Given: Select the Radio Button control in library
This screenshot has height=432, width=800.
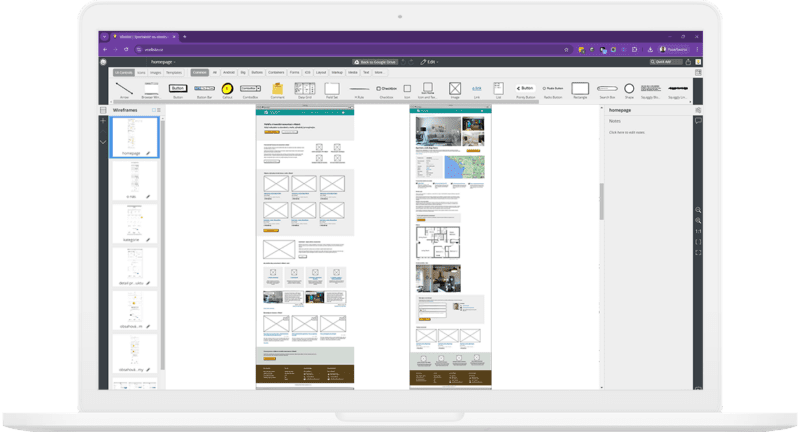Looking at the screenshot, I should 552,88.
